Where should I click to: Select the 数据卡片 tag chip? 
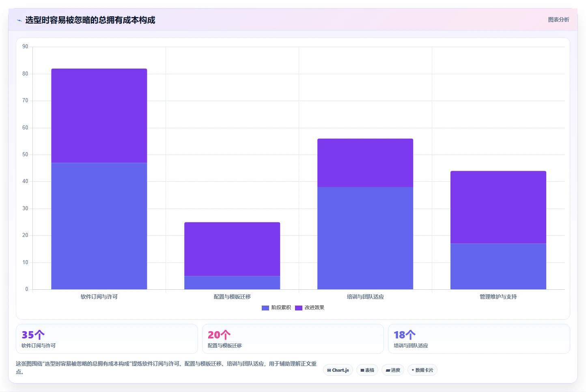click(422, 370)
